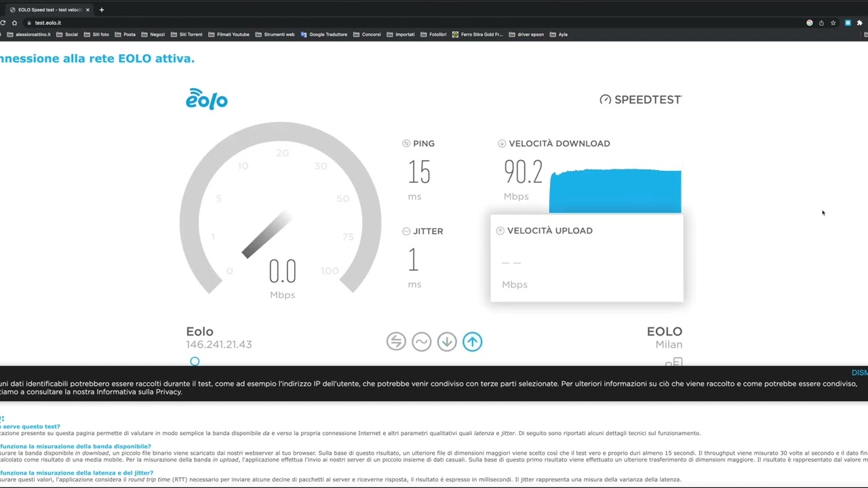Open the Filmati Youtube bookmark folder

(229, 35)
